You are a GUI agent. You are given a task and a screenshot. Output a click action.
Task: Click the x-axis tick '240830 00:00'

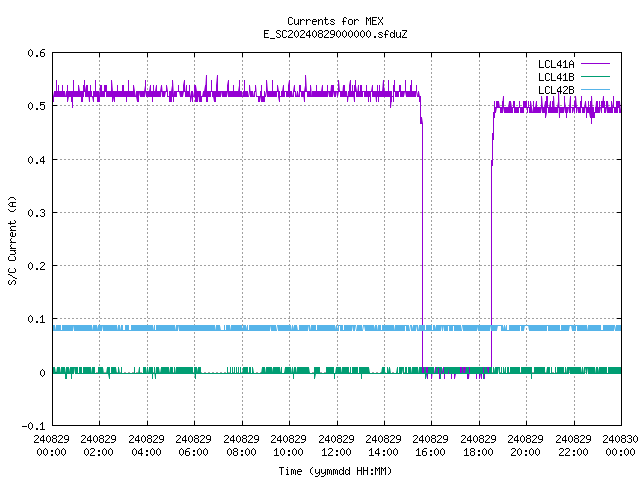point(620,445)
